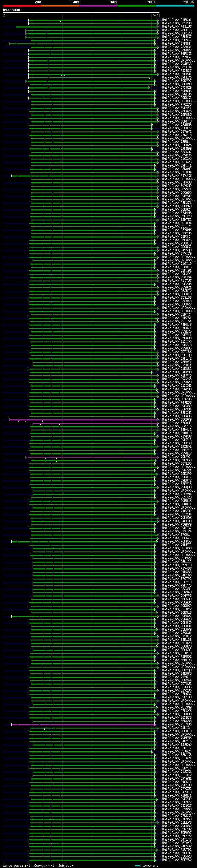Select label UniRef100_Q2SVN4
The width and height of the screenshot is (197, 868).
(x=176, y=494)
